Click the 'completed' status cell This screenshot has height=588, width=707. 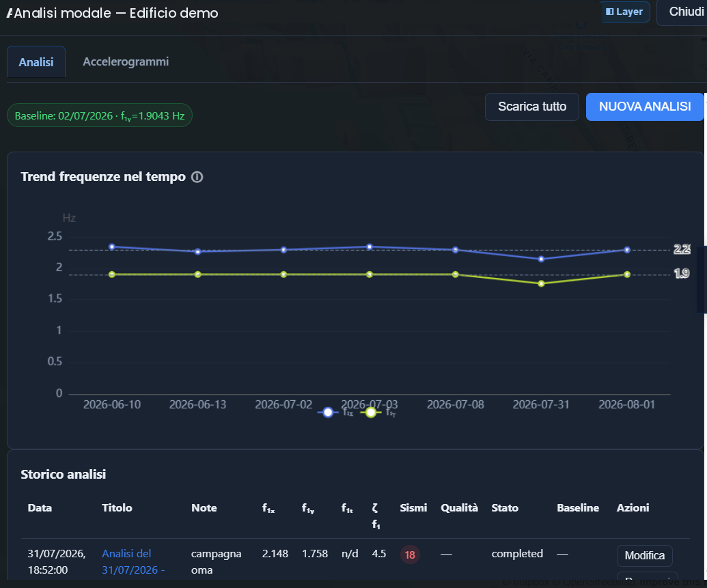pos(517,554)
